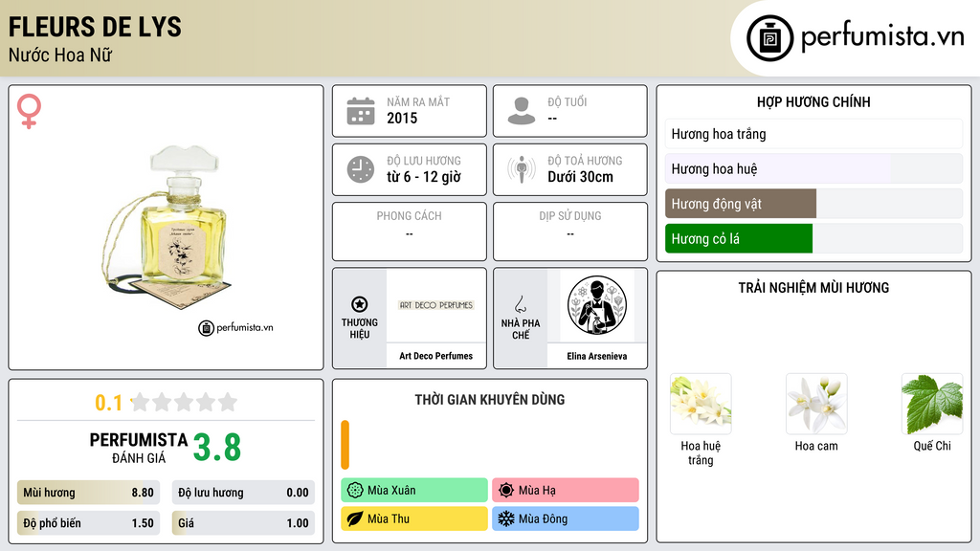Click the Độ lưu hương 0.00 score bar

(243, 493)
